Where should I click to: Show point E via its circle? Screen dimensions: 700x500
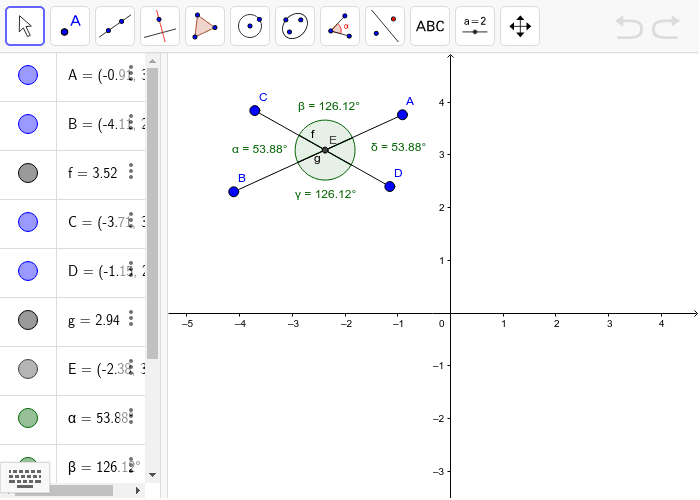pyautogui.click(x=28, y=369)
